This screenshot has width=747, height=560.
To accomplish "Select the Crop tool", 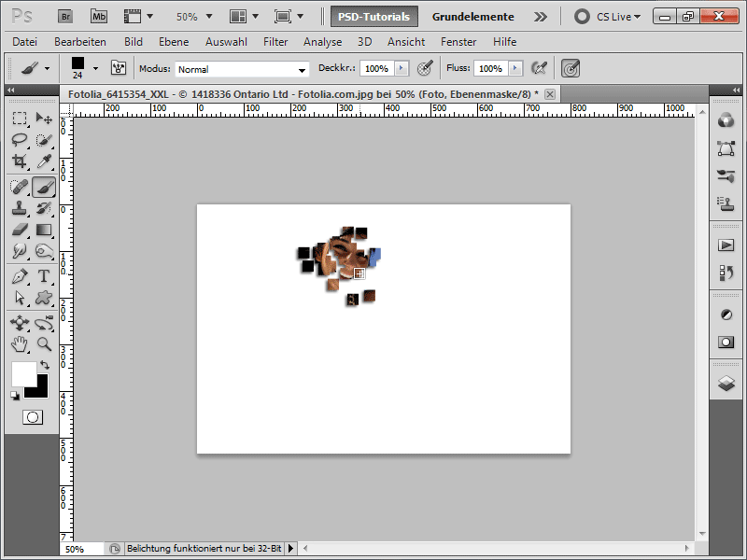I will (x=20, y=161).
